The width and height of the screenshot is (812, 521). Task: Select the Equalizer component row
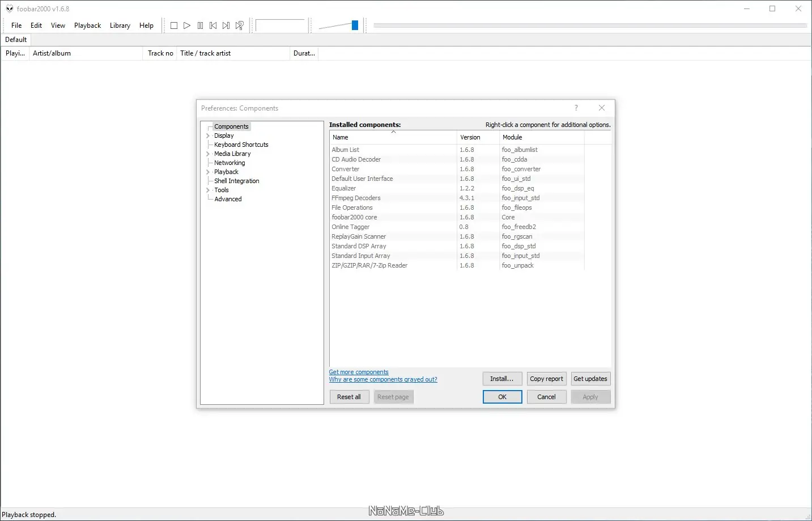click(x=457, y=188)
